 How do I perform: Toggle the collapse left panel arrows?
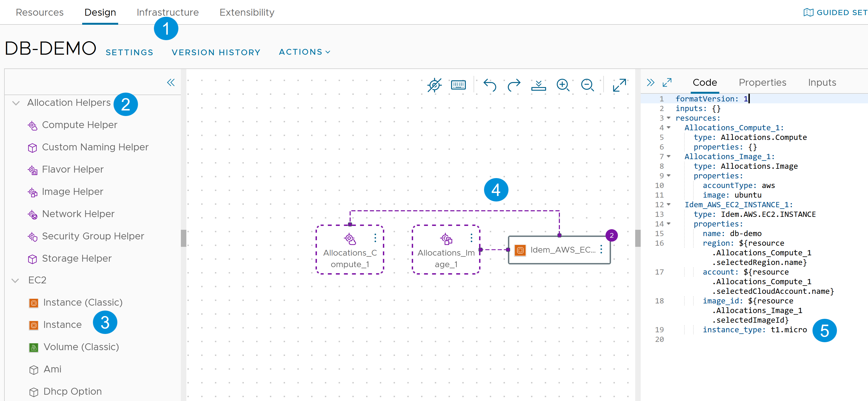171,82
